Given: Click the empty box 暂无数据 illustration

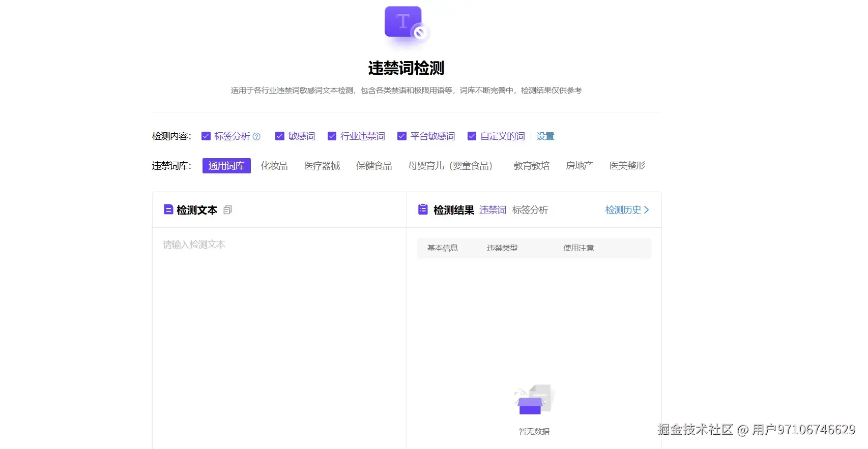Looking at the screenshot, I should [x=534, y=400].
